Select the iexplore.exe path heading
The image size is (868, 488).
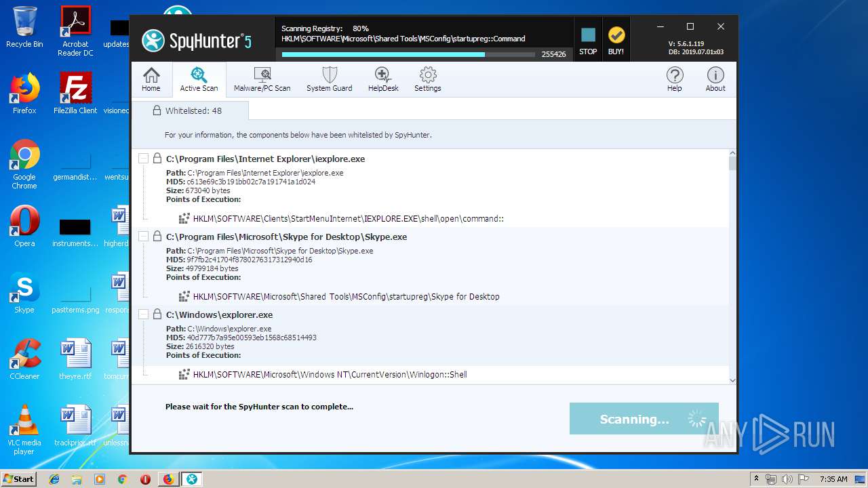(x=266, y=159)
